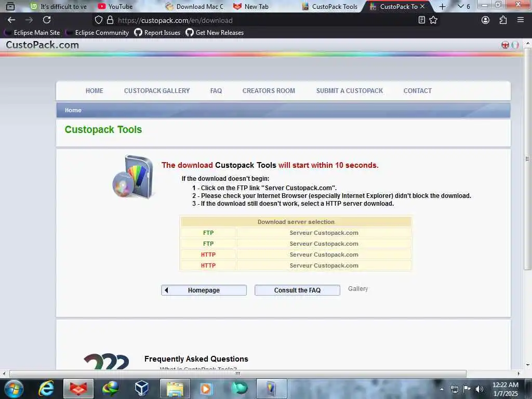Click the Home breadcrumb link

[x=73, y=110]
